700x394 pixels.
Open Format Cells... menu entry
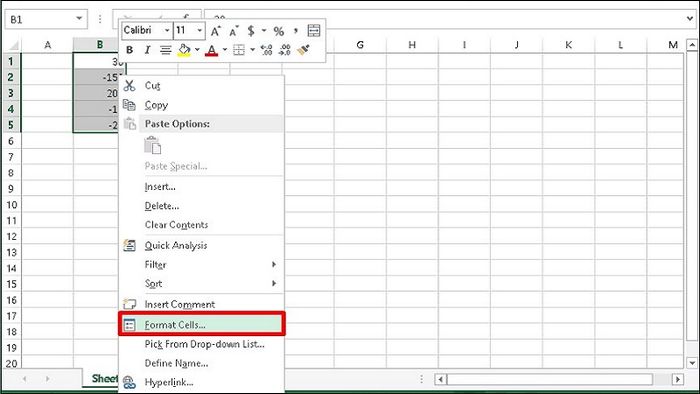202,324
